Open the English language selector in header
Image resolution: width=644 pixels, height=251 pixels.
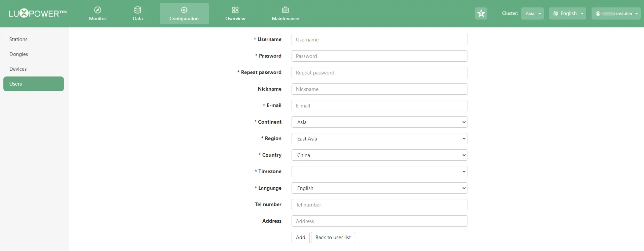pyautogui.click(x=567, y=13)
